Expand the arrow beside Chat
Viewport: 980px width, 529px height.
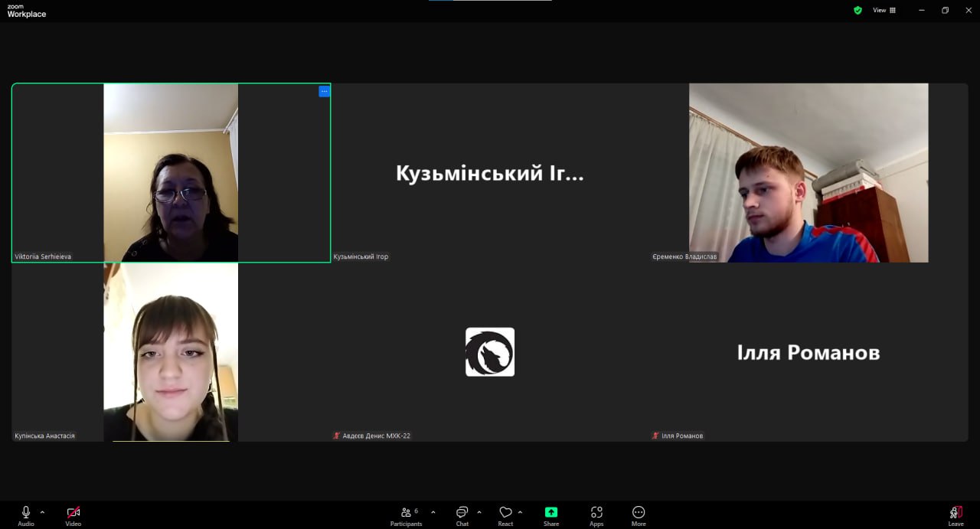click(479, 512)
